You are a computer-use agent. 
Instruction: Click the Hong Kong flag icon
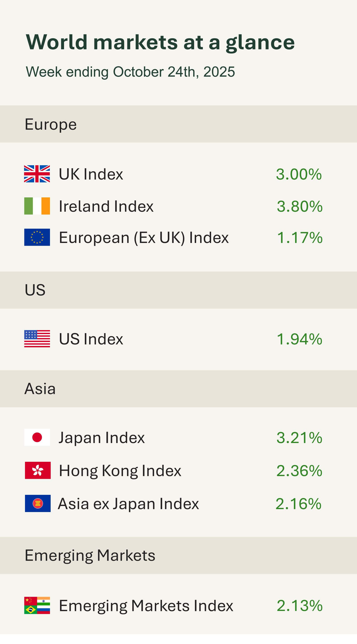pos(38,470)
